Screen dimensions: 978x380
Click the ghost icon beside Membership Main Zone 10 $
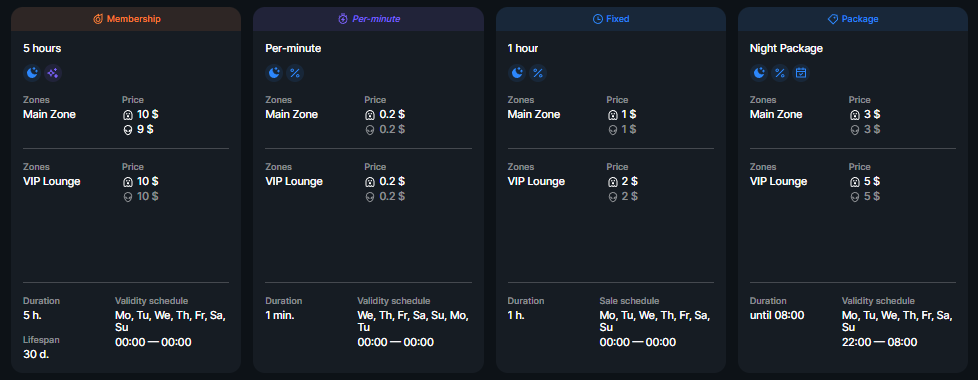127,115
